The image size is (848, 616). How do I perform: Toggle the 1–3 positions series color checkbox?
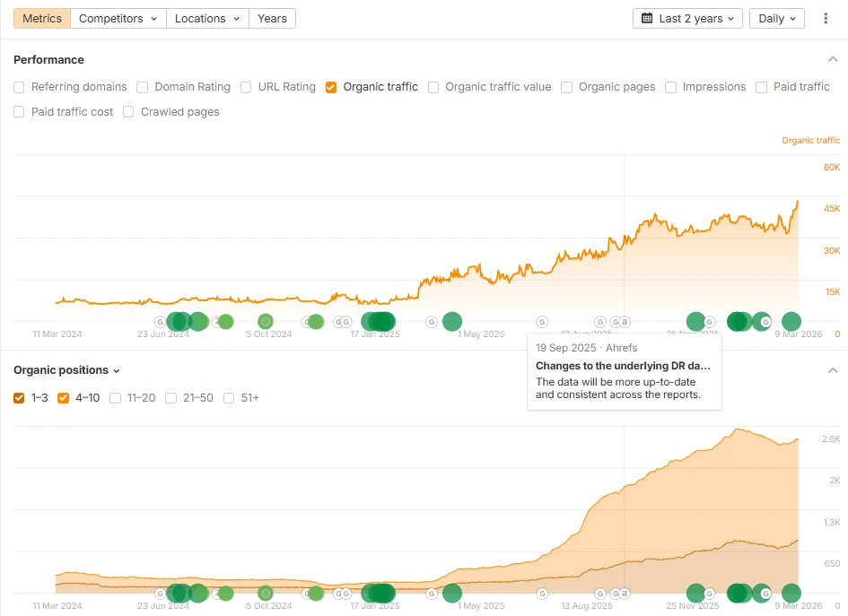[20, 398]
